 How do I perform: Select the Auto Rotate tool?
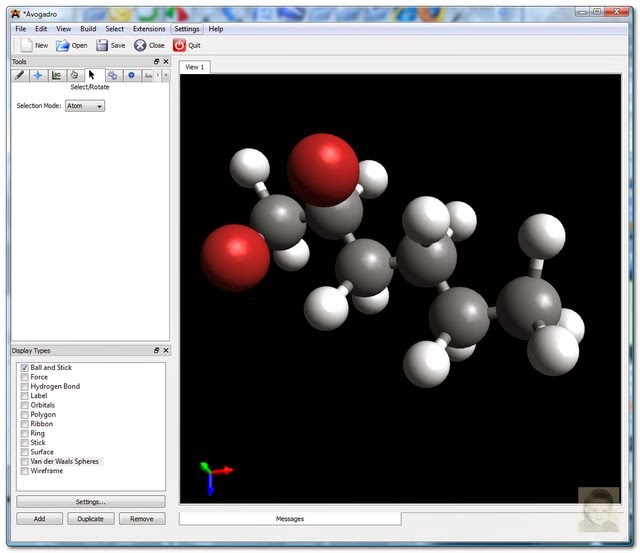point(113,75)
